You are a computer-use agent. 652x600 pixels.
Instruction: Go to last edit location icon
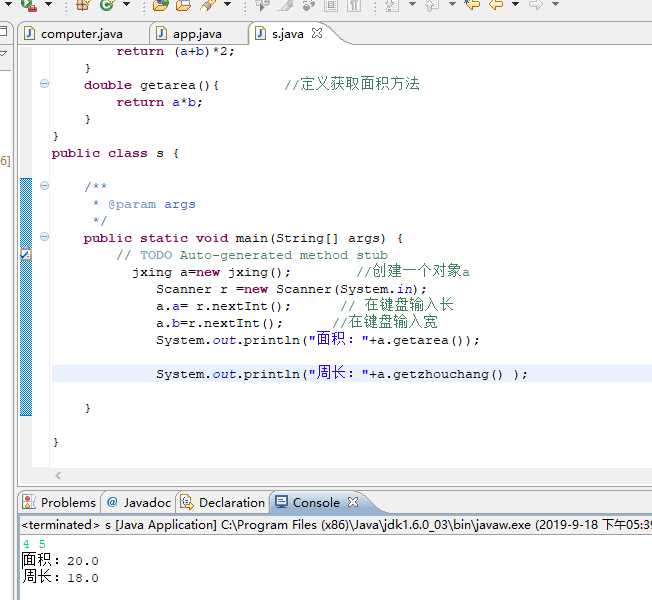pos(472,5)
